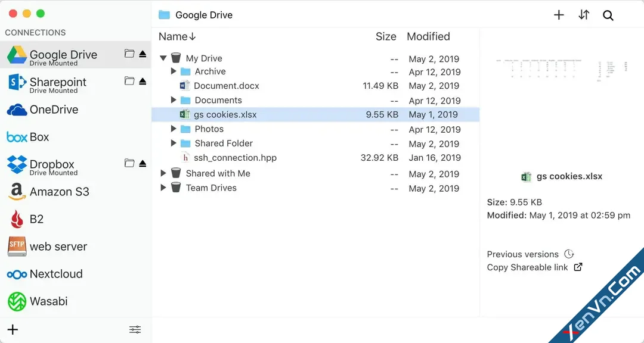This screenshot has width=644, height=343.
Task: Open the transfers arrows icon
Action: [584, 15]
